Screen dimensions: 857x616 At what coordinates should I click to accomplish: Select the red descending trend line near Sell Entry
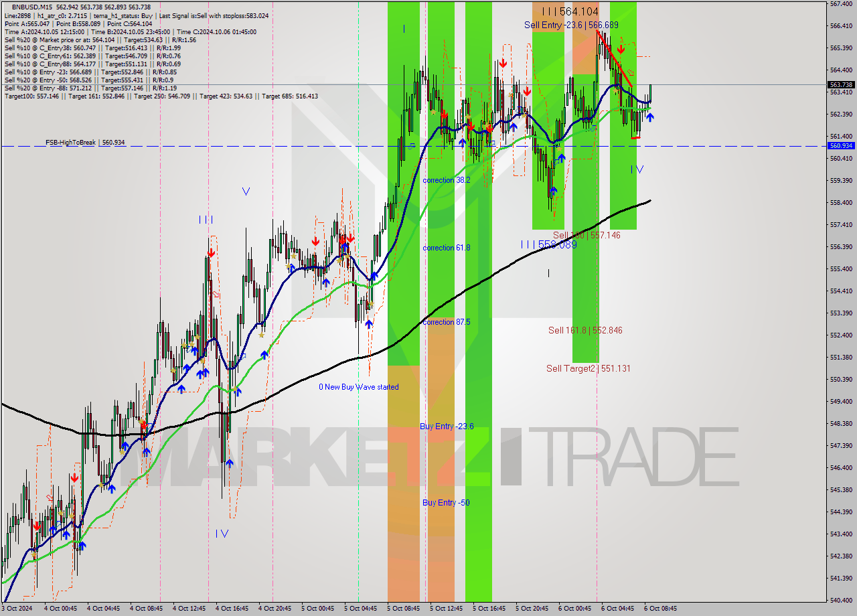coord(615,59)
